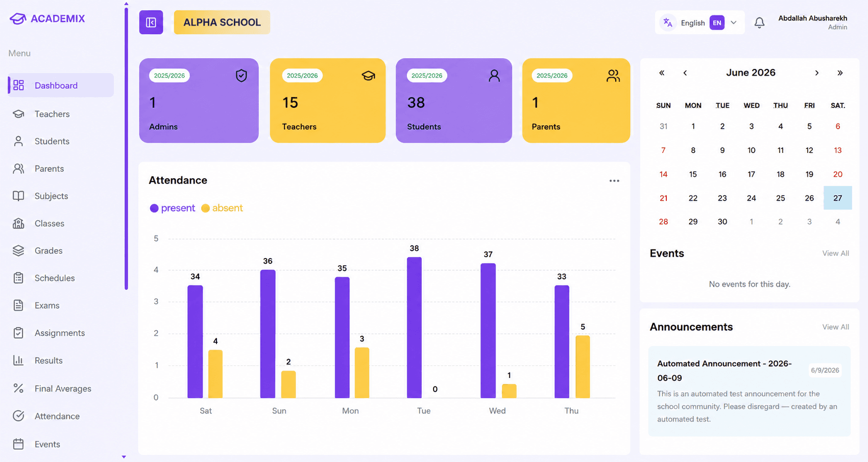
Task: Click the yellow Thu absent bar
Action: (x=583, y=367)
